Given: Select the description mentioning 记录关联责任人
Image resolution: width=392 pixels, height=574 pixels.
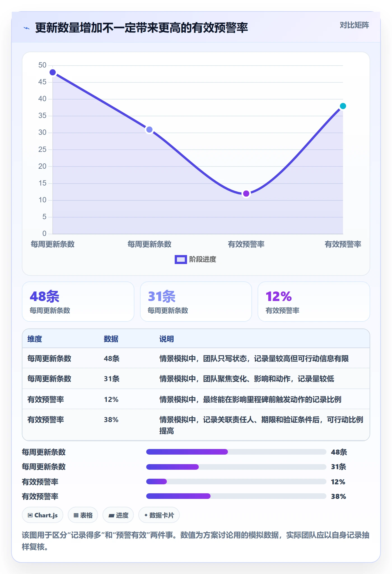Looking at the screenshot, I should tap(261, 425).
